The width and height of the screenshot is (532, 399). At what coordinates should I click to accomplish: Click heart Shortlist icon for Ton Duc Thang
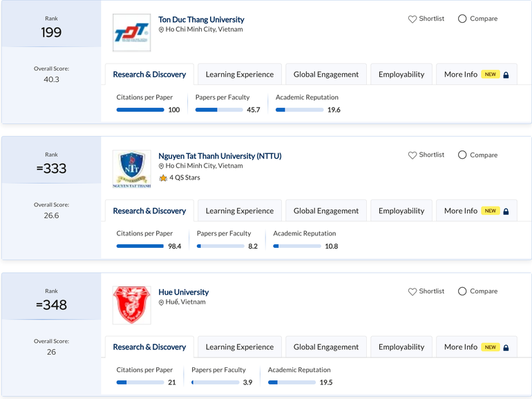tap(412, 19)
